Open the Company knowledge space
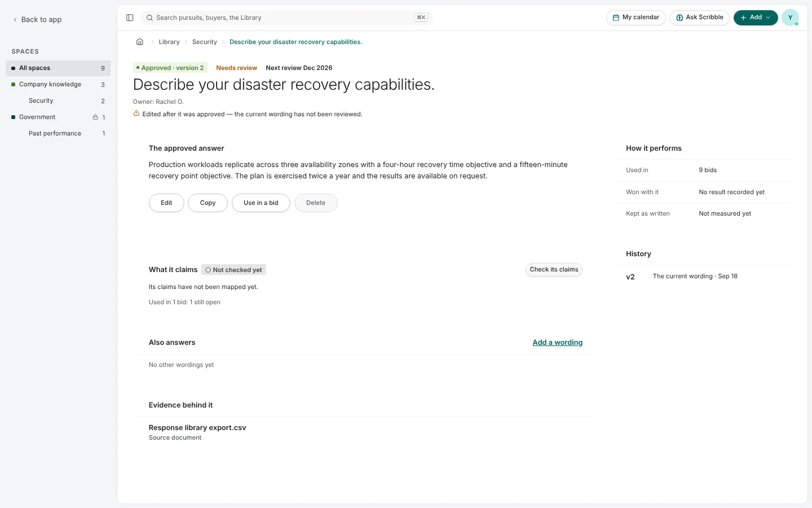 58,84
